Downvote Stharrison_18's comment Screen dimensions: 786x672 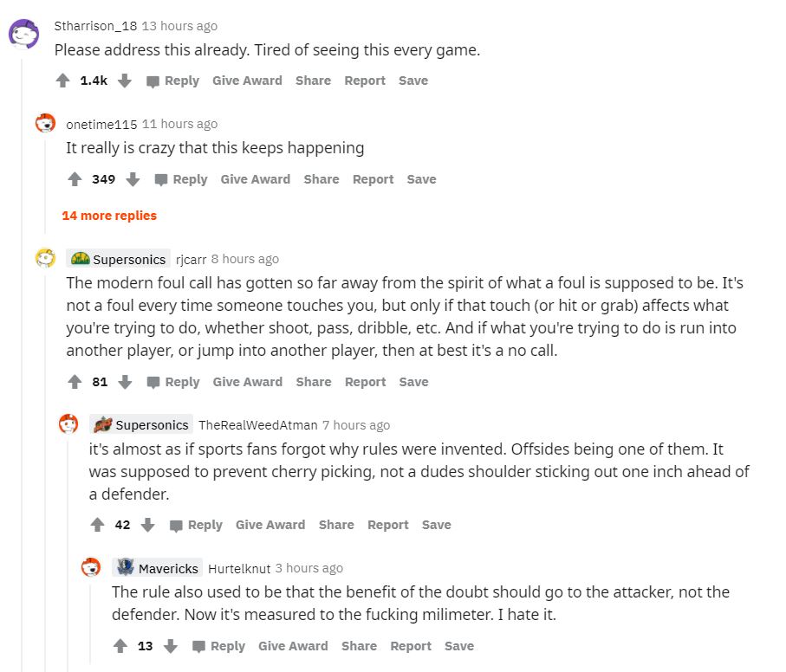coord(124,81)
